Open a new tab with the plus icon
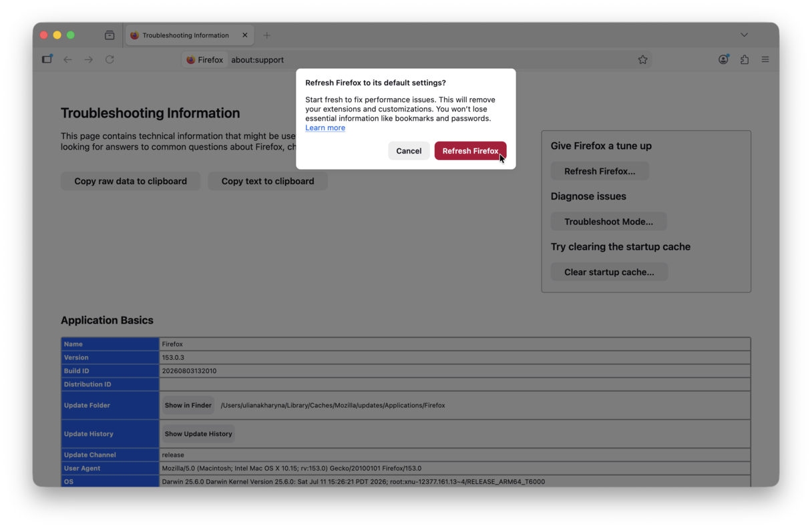Screen dimensions: 812x530 point(266,35)
